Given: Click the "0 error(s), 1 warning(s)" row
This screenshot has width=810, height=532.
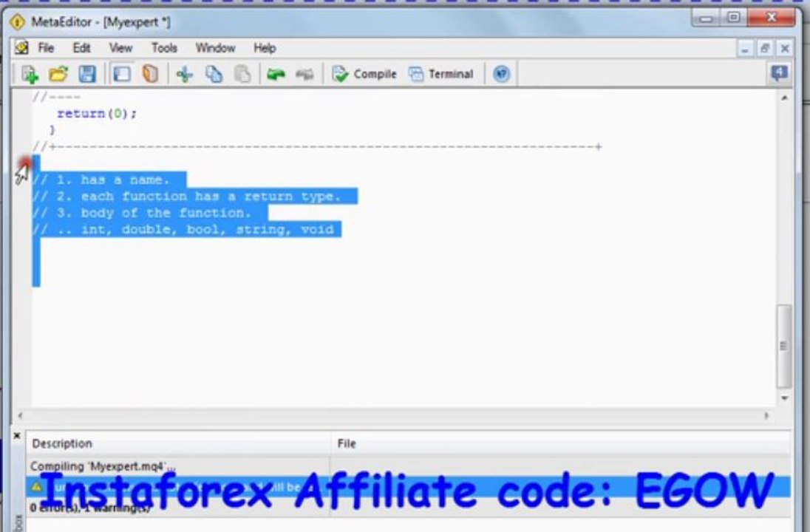Looking at the screenshot, I should (408, 508).
